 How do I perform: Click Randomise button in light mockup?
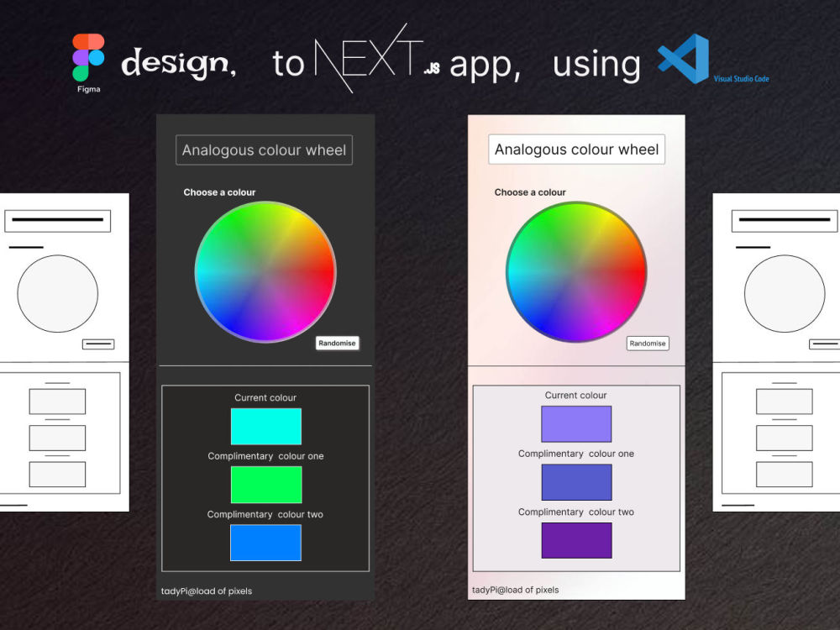tap(648, 344)
